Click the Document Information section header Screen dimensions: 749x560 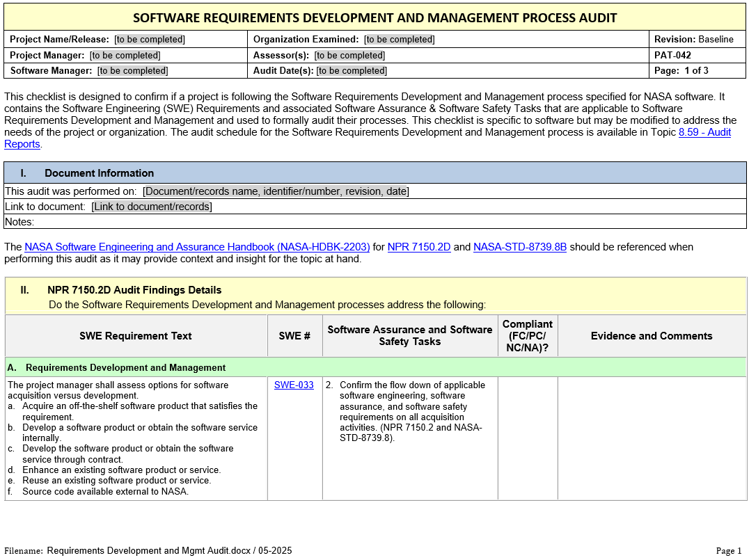point(99,173)
